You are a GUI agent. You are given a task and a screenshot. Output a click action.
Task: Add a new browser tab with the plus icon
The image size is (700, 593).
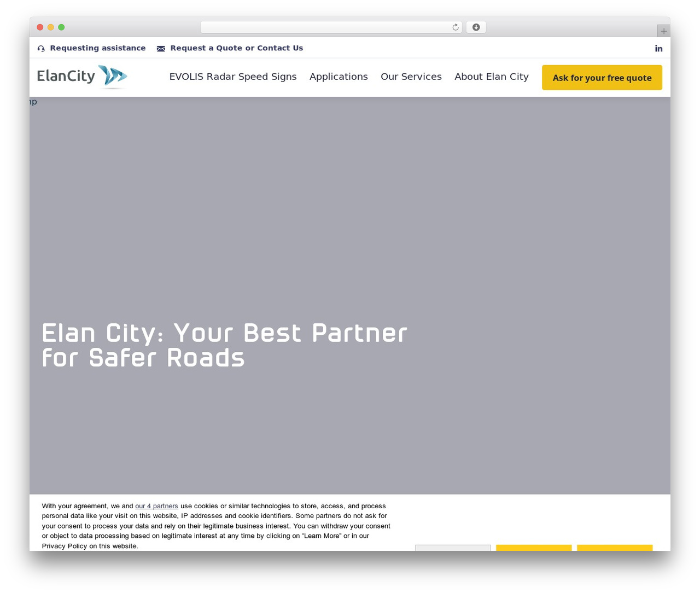664,31
